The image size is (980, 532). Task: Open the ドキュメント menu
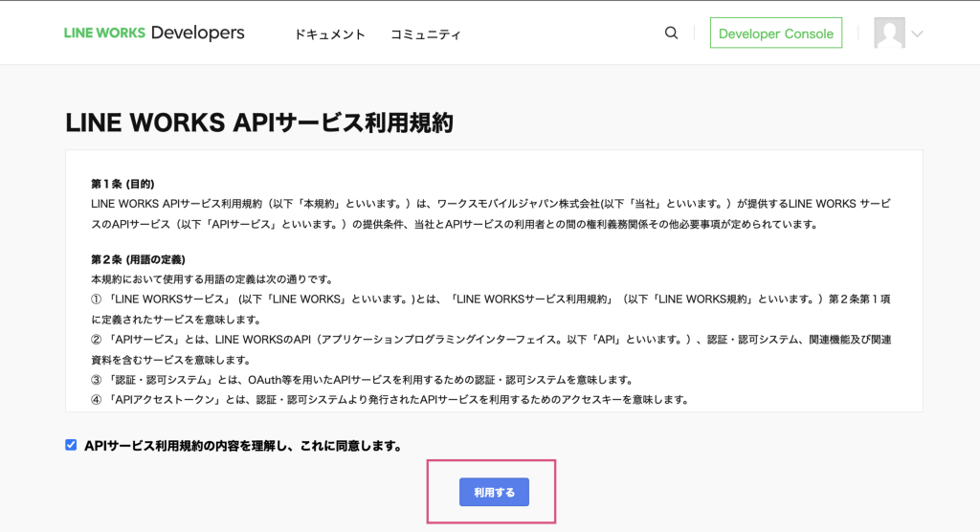tap(329, 34)
